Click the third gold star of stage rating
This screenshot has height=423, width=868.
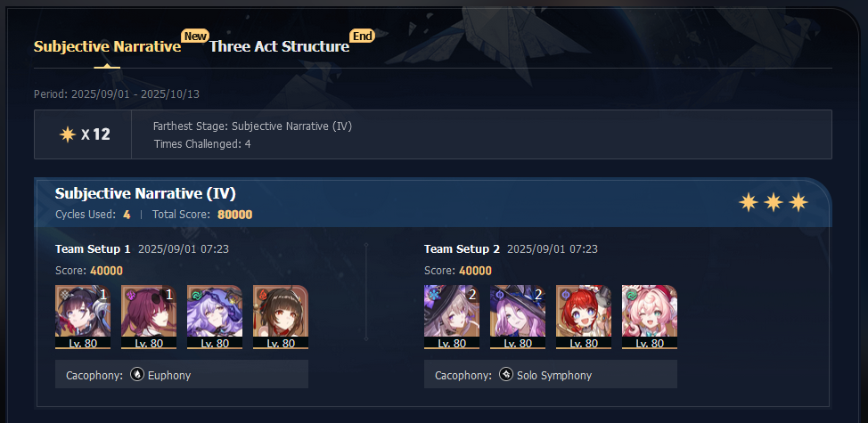[x=798, y=203]
